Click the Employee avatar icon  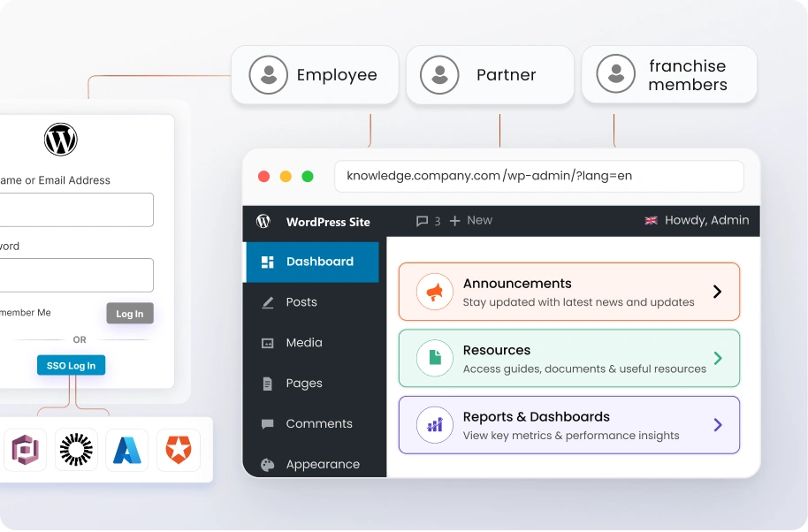point(268,75)
